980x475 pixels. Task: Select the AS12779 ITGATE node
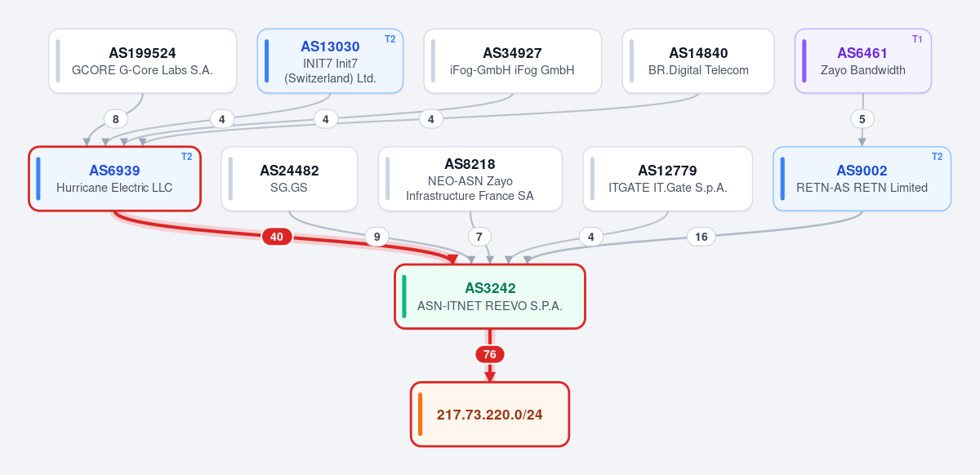(x=668, y=179)
